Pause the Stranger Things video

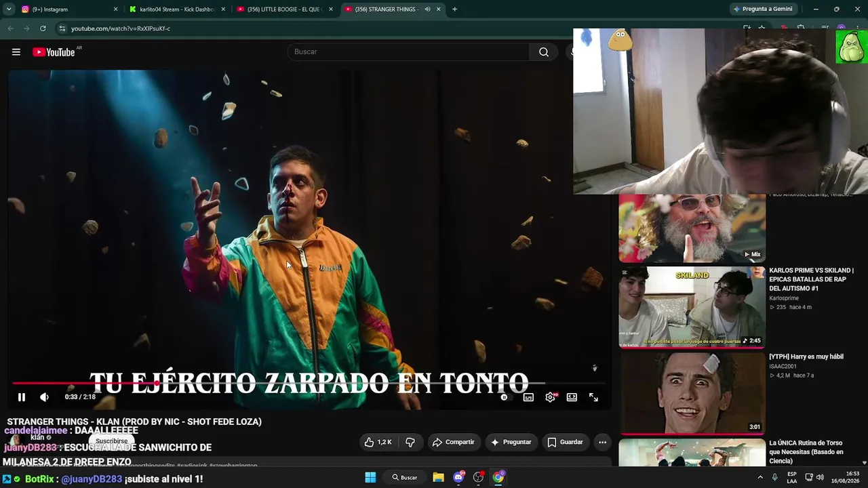tap(22, 397)
